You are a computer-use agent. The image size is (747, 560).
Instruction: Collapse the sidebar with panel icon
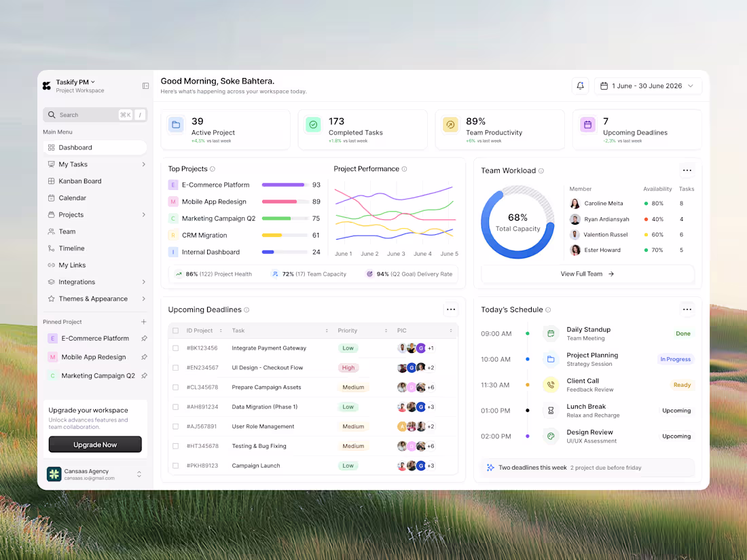point(145,86)
